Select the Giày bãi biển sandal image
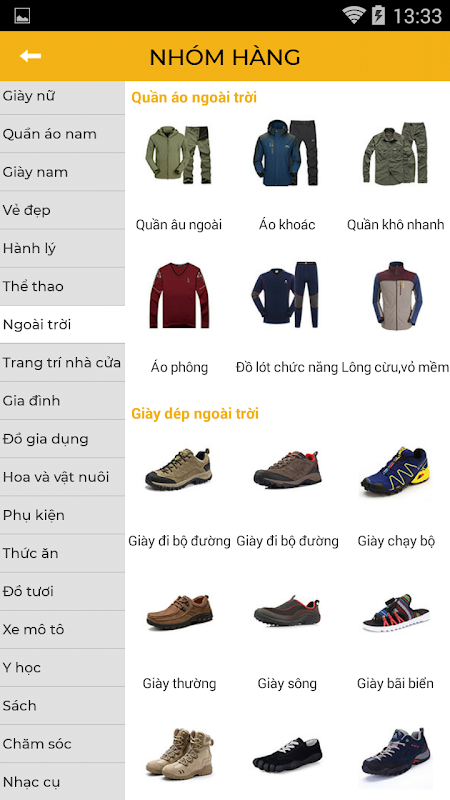Viewport: 450px width, 800px height. click(396, 613)
